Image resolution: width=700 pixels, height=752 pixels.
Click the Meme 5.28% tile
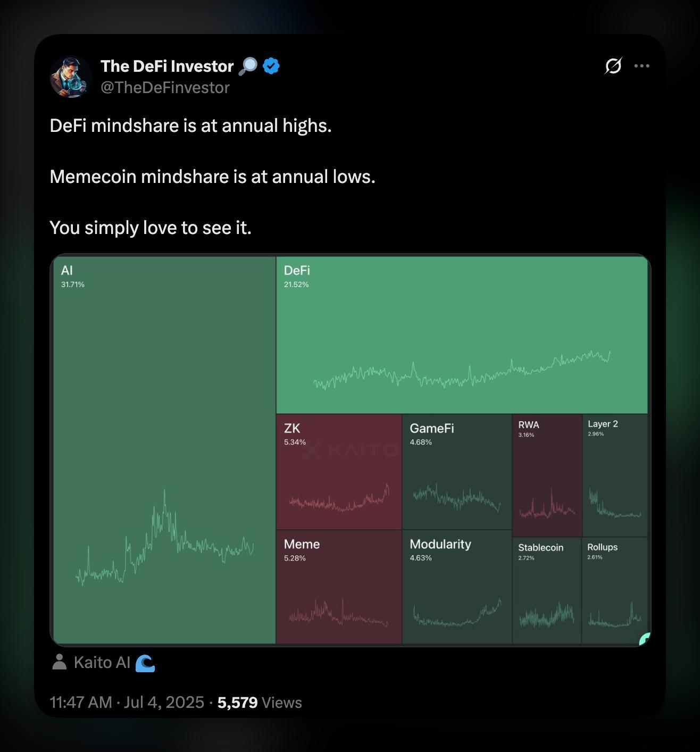(339, 587)
